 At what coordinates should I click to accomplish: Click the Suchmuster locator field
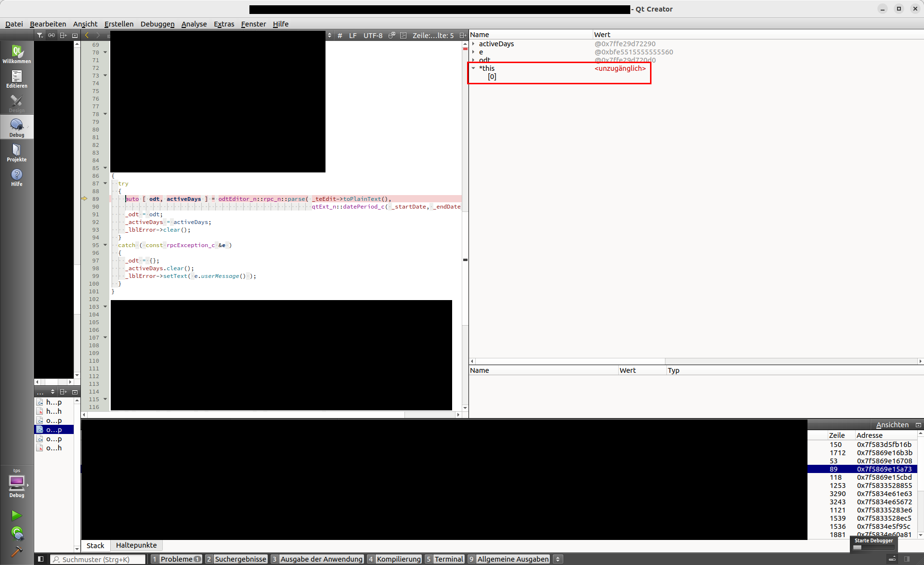coord(98,559)
